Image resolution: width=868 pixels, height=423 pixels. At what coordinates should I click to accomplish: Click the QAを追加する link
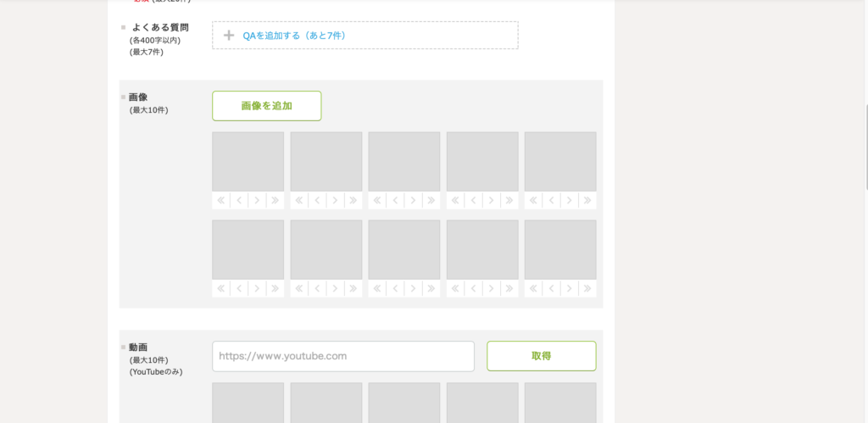(294, 36)
